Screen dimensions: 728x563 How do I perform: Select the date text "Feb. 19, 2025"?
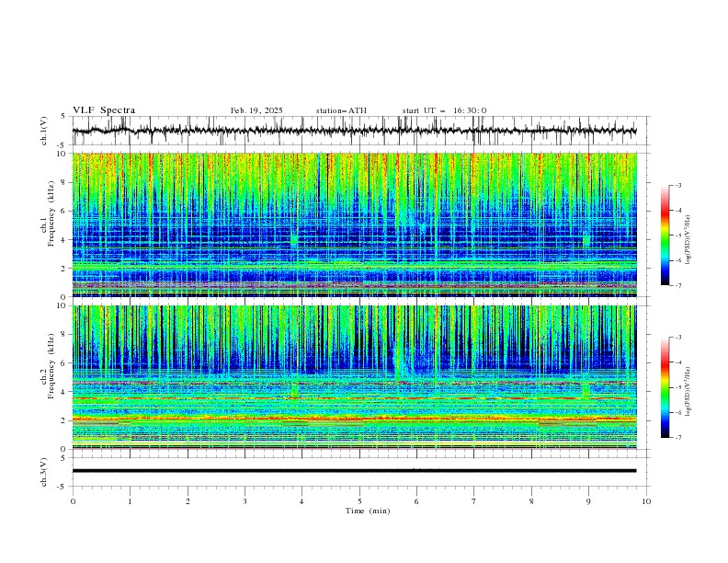[x=256, y=110]
